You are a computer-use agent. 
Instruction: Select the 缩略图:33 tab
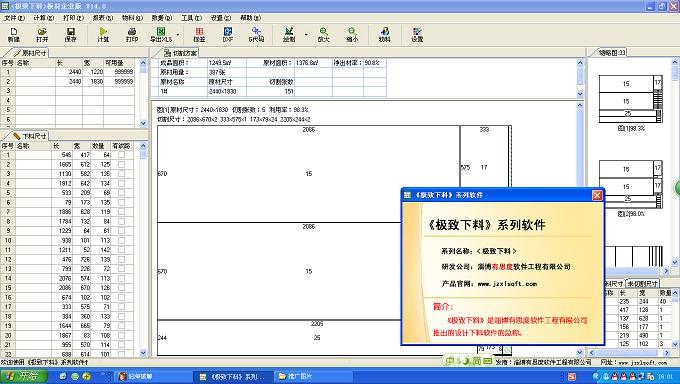[x=612, y=53]
